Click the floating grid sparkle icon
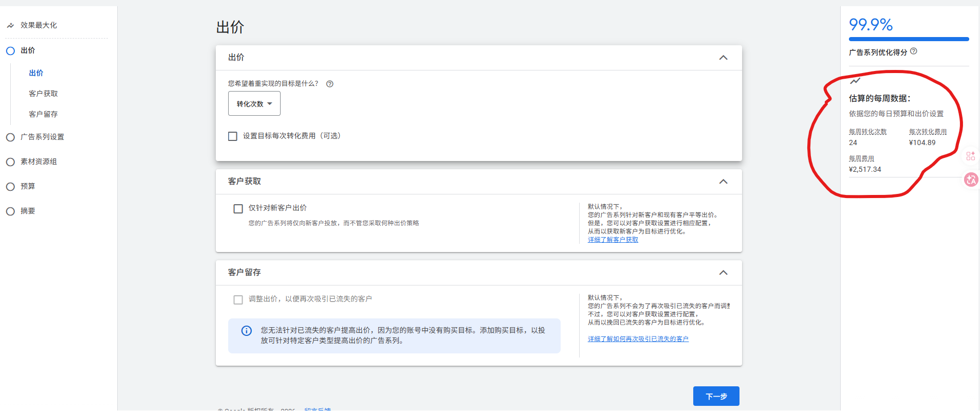Image resolution: width=980 pixels, height=411 pixels. [970, 156]
